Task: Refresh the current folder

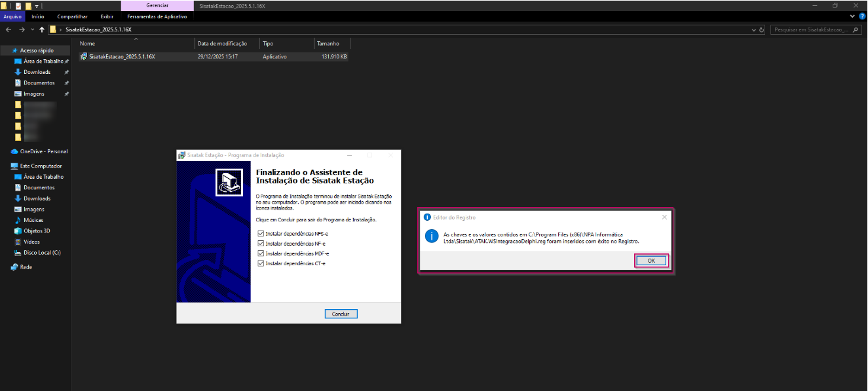Action: tap(761, 29)
